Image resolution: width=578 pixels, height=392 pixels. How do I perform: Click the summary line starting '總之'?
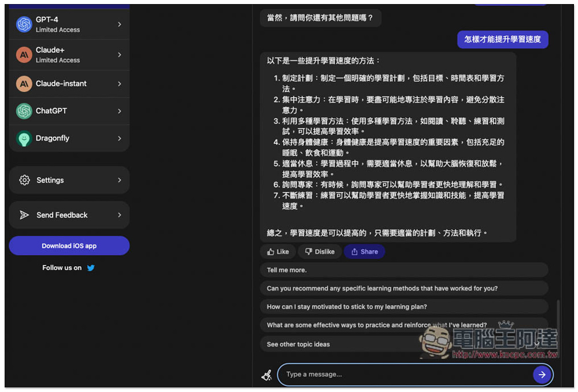coord(377,233)
